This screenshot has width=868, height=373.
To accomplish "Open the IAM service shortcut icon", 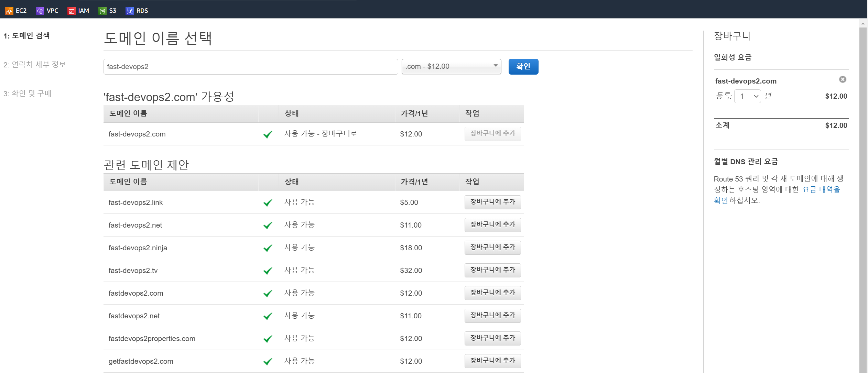I will (x=72, y=11).
